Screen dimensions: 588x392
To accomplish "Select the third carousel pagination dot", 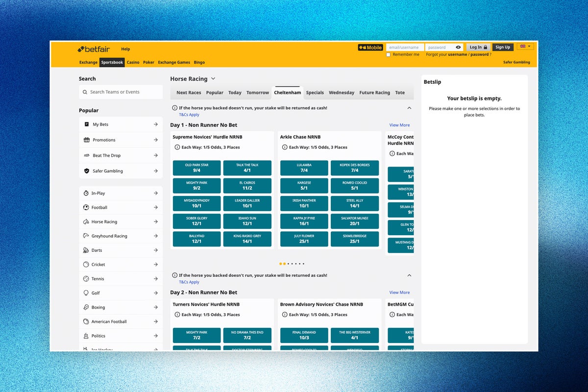I will [x=288, y=264].
